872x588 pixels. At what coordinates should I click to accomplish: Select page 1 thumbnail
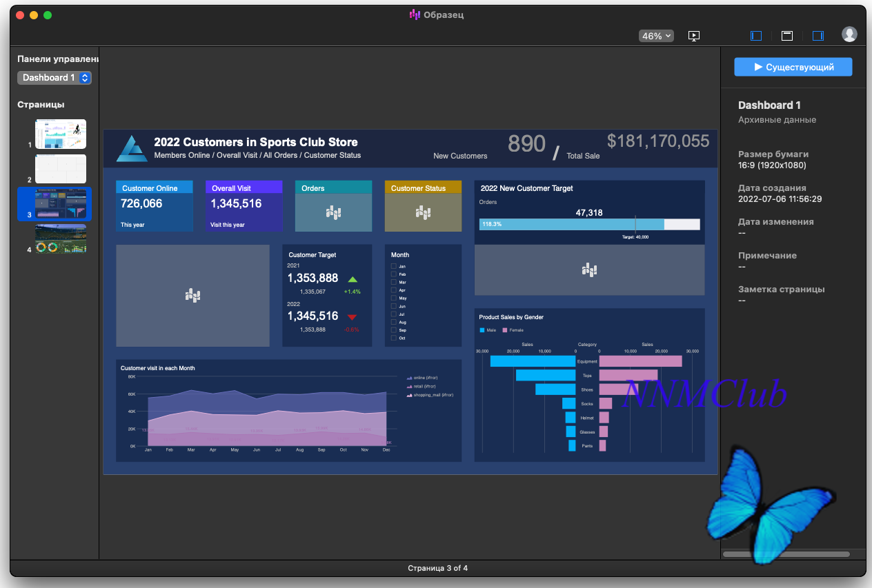coord(61,134)
